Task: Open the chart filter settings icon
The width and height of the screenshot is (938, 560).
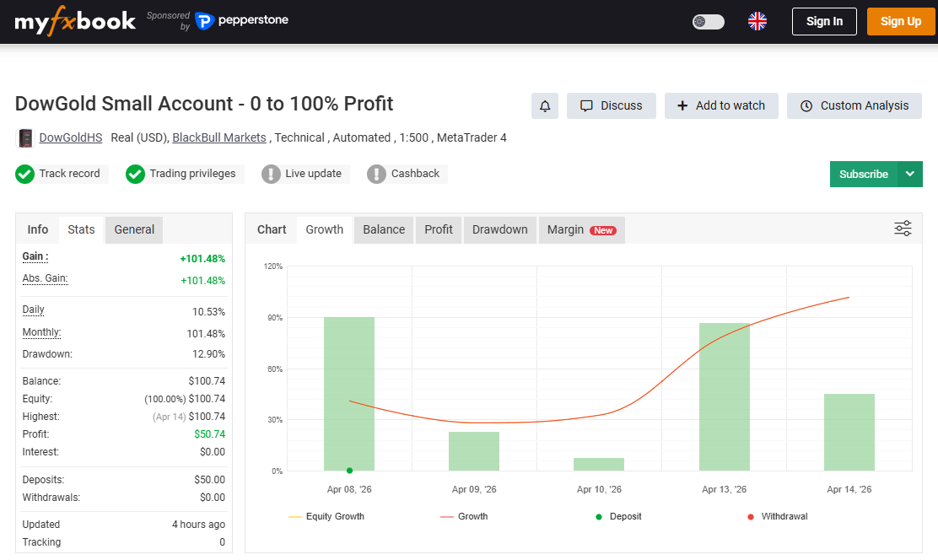Action: [x=903, y=229]
